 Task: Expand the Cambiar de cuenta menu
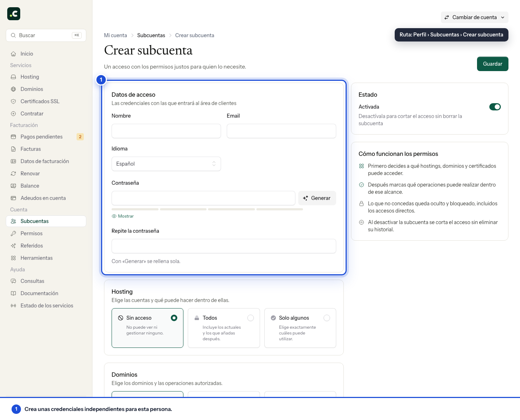pyautogui.click(x=474, y=17)
